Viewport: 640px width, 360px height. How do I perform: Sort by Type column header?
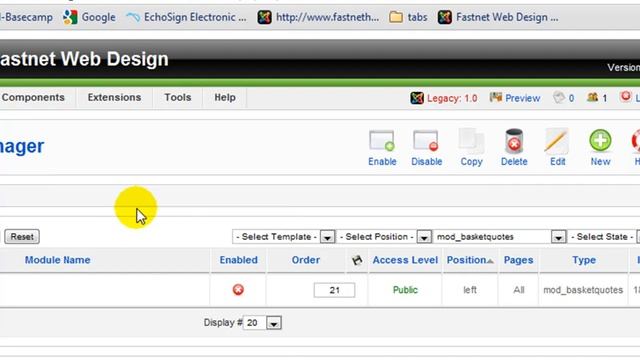584,260
